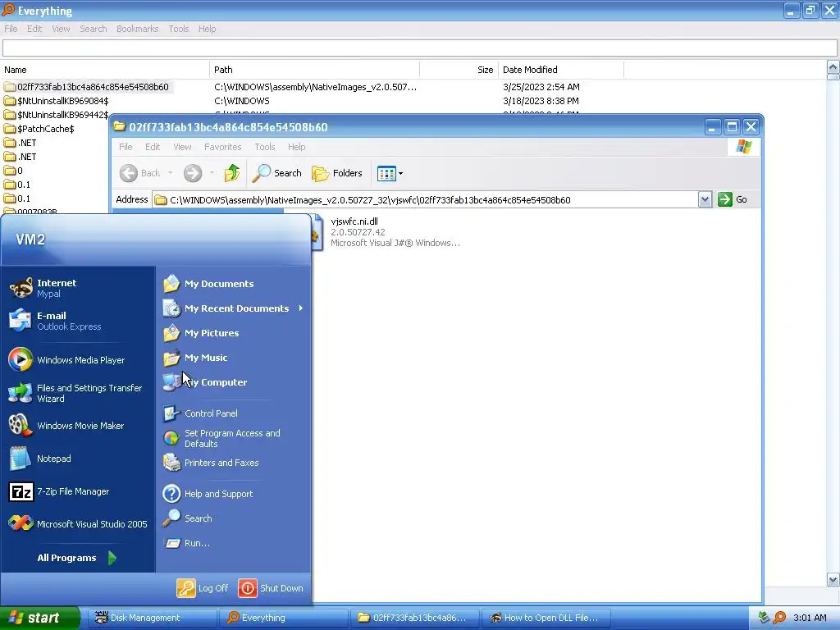The image size is (840, 630).
Task: Select $NtUninstallKB969084$ folder row
Action: 62,101
